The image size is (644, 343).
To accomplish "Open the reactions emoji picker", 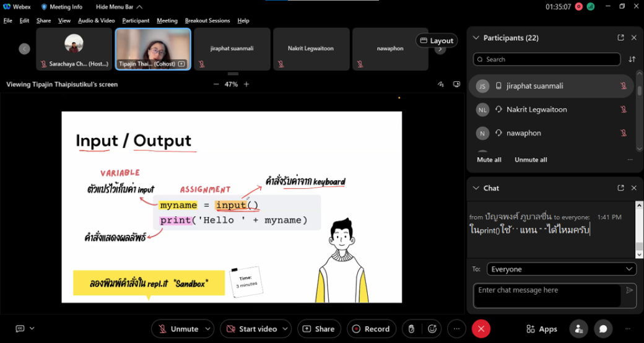I will click(x=432, y=329).
